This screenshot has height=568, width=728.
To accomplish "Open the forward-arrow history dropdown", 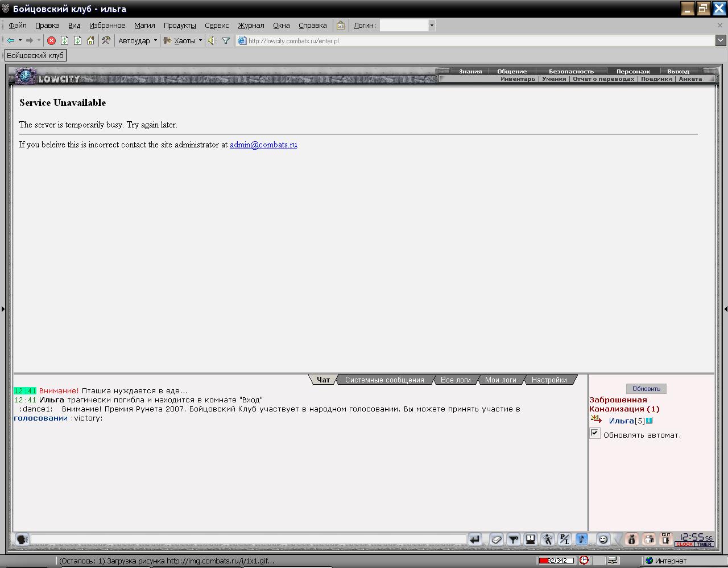I will click(x=39, y=40).
